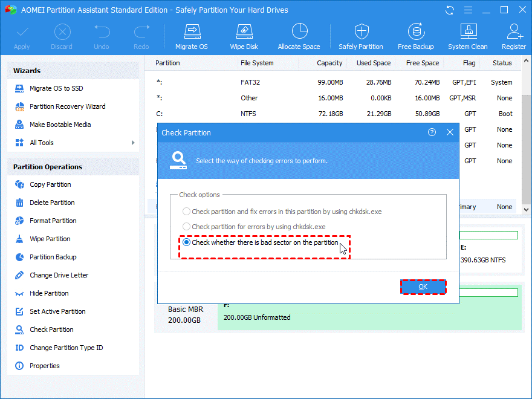Click Make Bootable Media link
This screenshot has width=532, height=399.
coord(60,125)
